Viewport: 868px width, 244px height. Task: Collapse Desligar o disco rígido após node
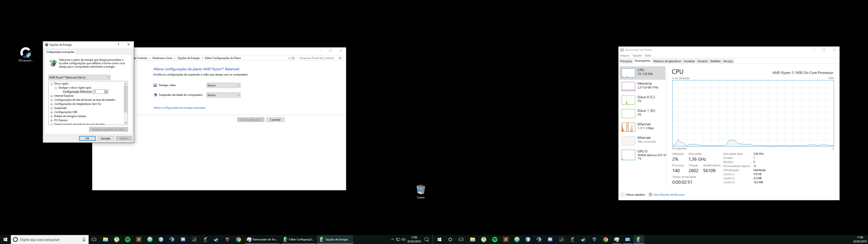pyautogui.click(x=56, y=88)
